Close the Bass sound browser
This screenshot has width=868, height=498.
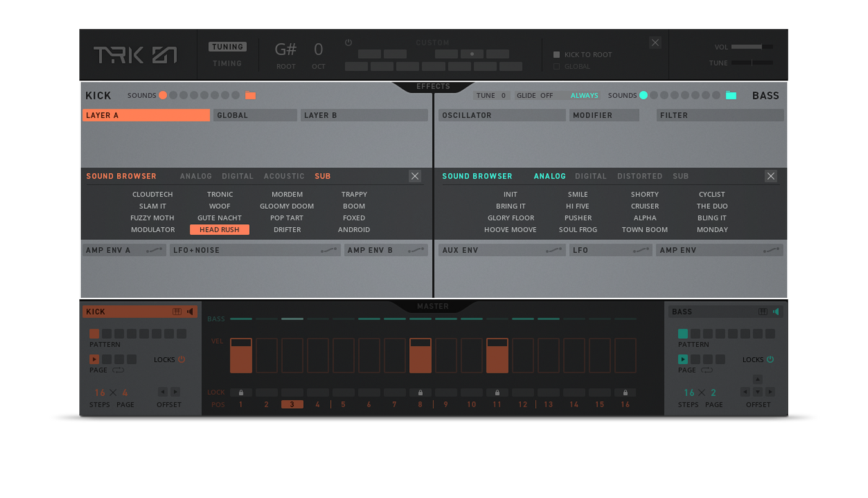click(x=771, y=177)
